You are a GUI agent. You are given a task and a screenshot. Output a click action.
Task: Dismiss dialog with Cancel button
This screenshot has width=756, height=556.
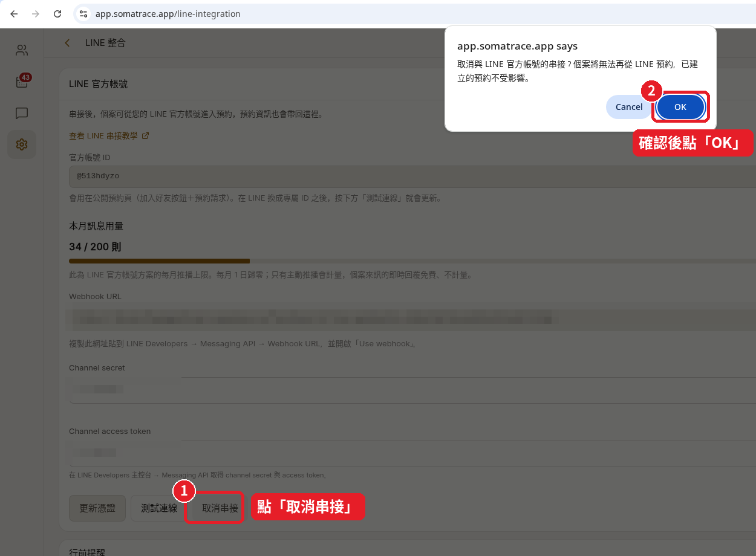(629, 107)
